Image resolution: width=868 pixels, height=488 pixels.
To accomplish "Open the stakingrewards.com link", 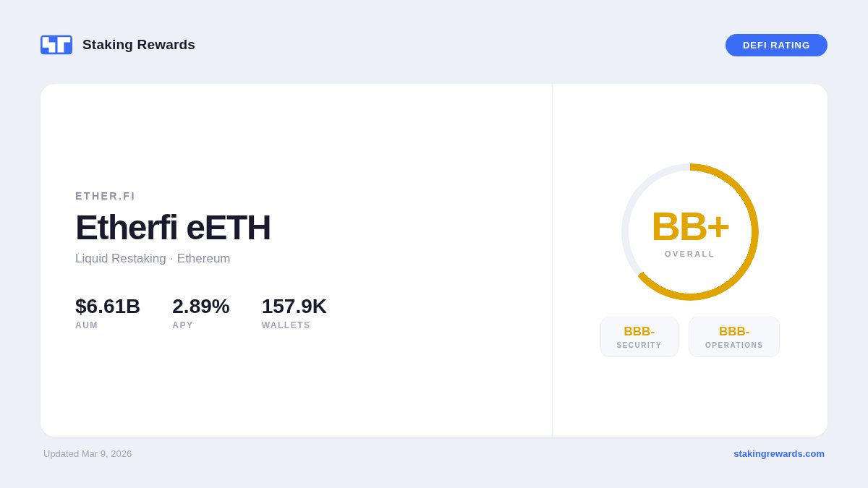I will pyautogui.click(x=779, y=454).
